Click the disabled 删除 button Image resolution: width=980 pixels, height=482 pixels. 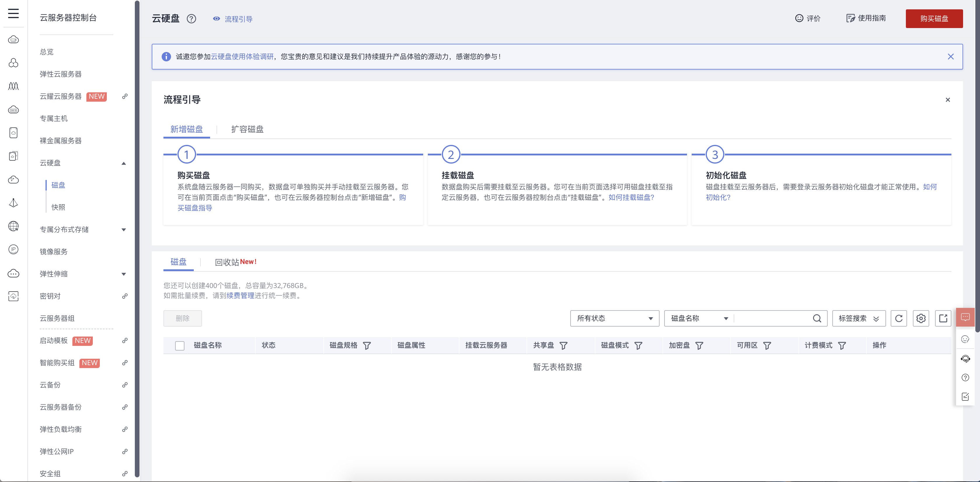[x=183, y=318]
